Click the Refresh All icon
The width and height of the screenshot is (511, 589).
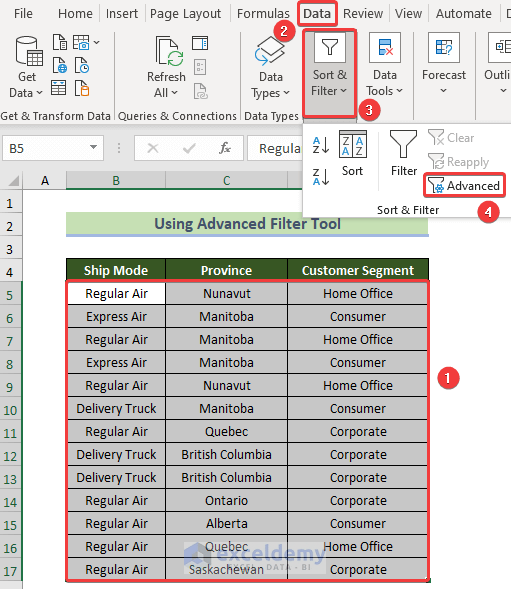pyautogui.click(x=169, y=51)
